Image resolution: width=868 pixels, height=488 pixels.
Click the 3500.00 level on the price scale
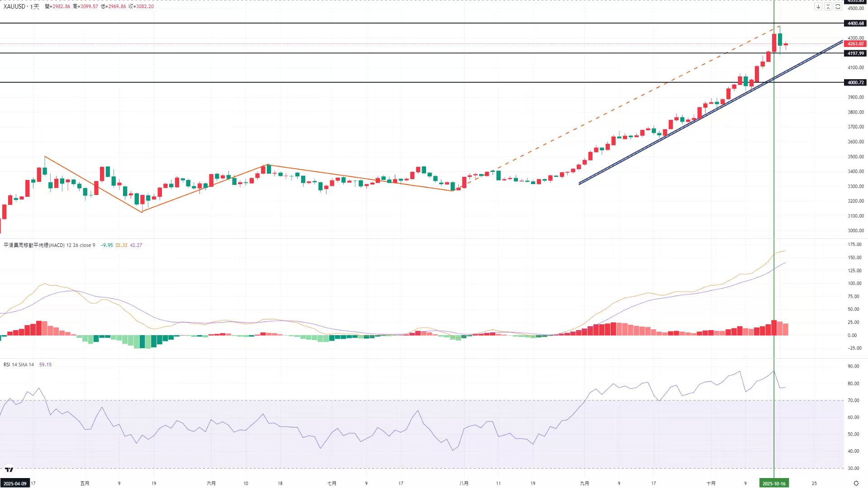pos(855,157)
